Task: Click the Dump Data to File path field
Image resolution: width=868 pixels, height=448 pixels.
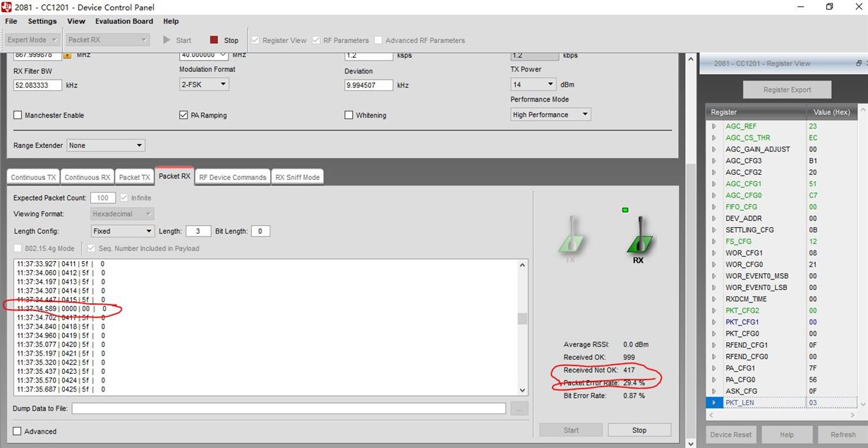Action: (x=289, y=408)
